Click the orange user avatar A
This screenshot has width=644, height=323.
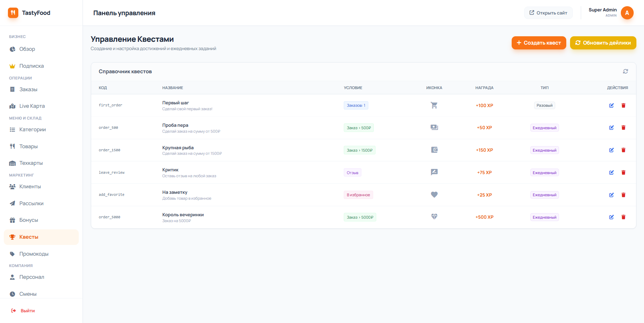627,13
